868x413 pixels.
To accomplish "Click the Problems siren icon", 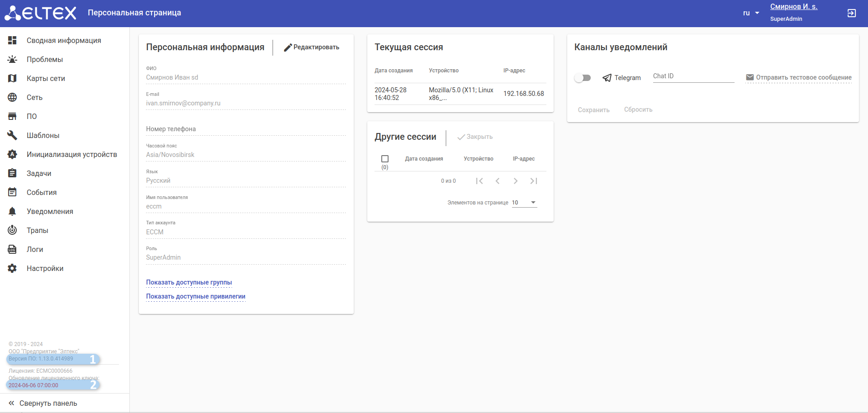I will (12, 59).
